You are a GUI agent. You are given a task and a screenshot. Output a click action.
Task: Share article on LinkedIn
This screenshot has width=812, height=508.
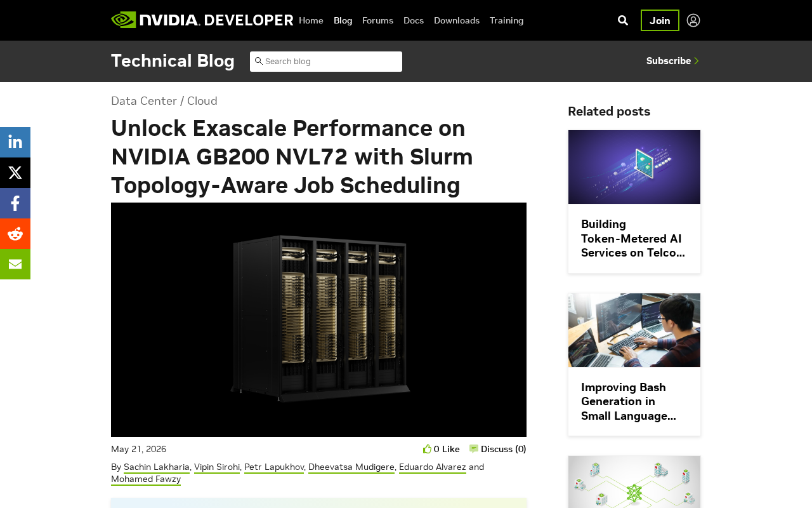coord(15,142)
